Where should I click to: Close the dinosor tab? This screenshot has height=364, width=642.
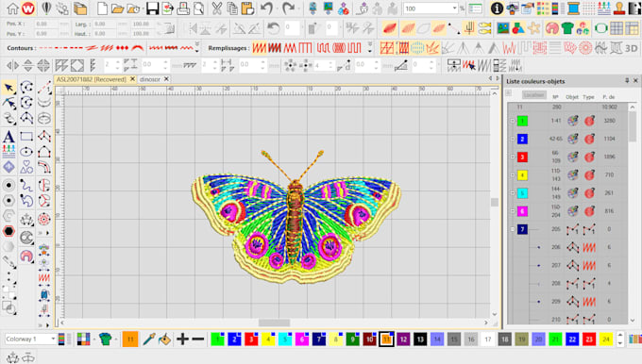tap(166, 79)
